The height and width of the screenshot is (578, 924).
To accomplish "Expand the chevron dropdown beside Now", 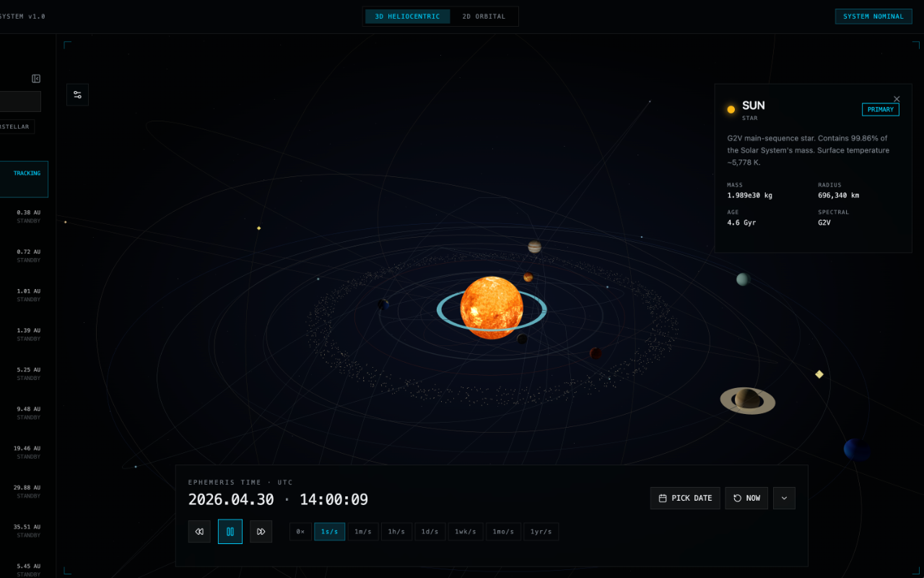I will click(x=784, y=498).
